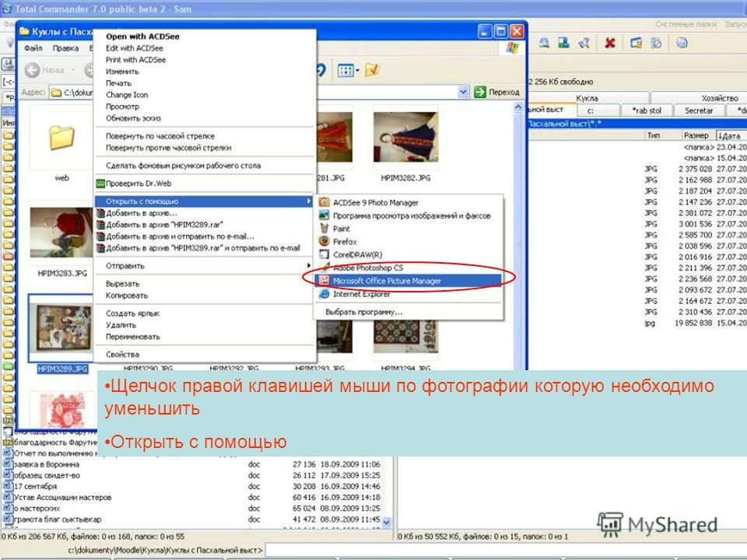
Task: Click the magnifier icon in Total Commander toolbar
Action: pyautogui.click(x=544, y=44)
